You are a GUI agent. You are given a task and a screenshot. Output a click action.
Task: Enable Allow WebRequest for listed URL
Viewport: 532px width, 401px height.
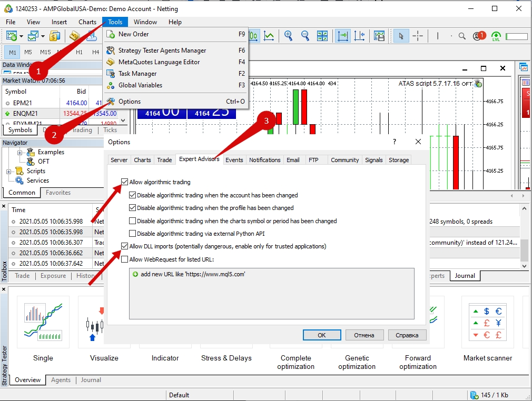point(125,259)
